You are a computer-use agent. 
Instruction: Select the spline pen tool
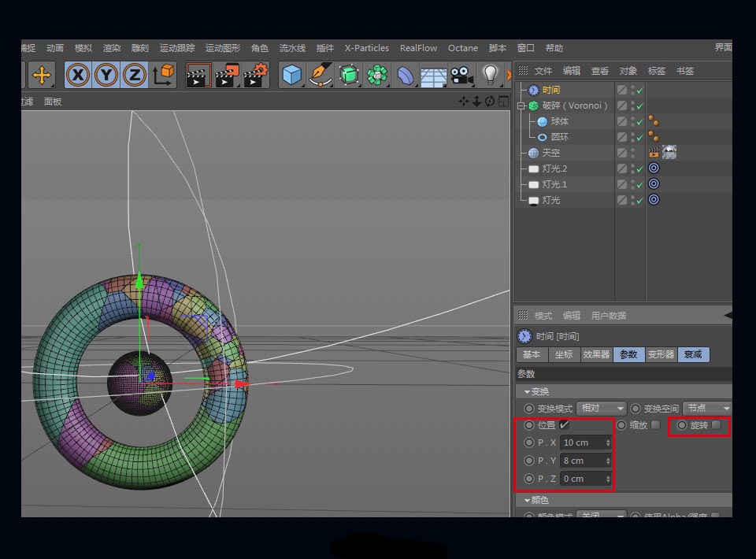click(321, 76)
